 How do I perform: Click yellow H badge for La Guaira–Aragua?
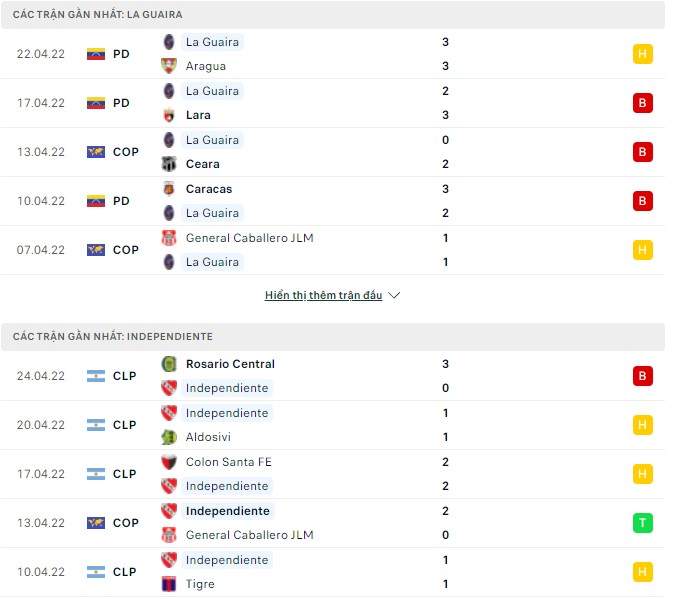tap(643, 54)
